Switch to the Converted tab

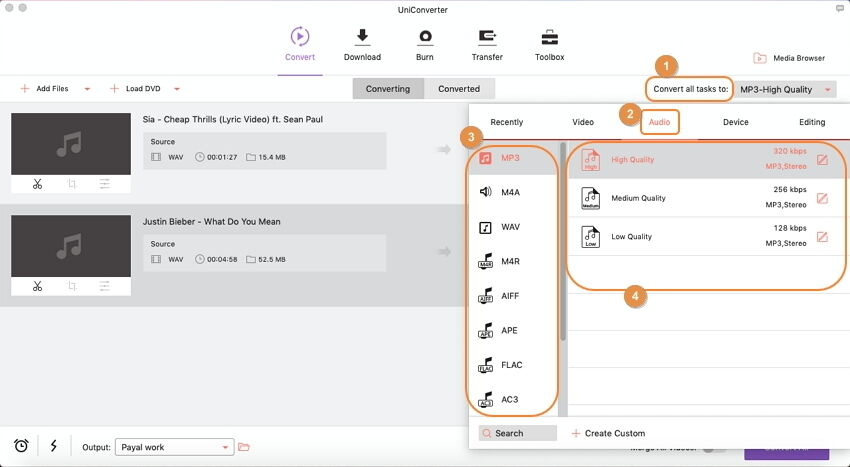pos(459,89)
